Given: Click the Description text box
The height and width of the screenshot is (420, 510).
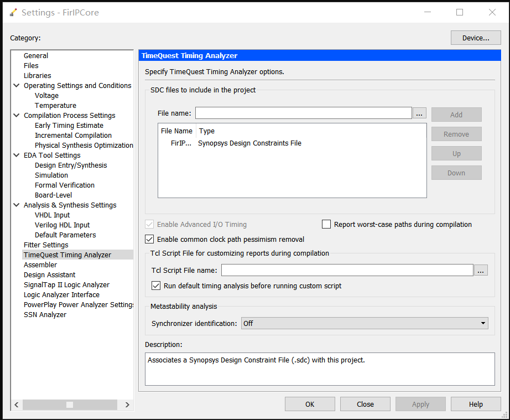Looking at the screenshot, I should pyautogui.click(x=320, y=369).
